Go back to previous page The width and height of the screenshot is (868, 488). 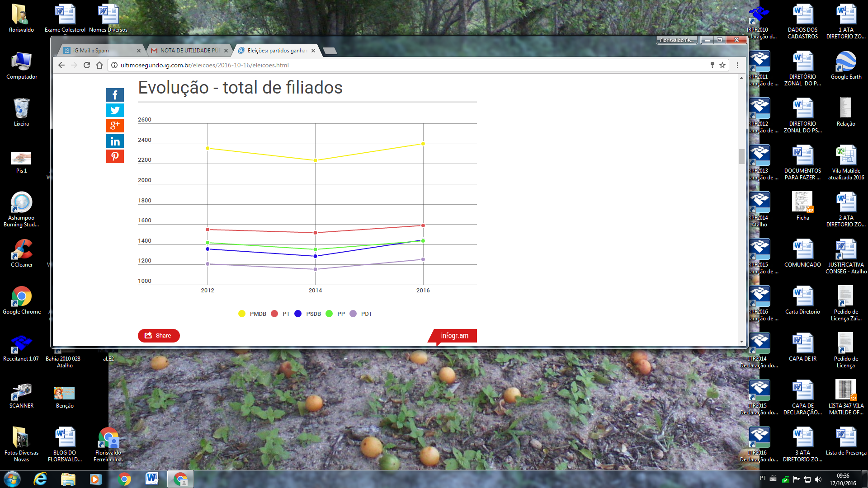point(61,65)
